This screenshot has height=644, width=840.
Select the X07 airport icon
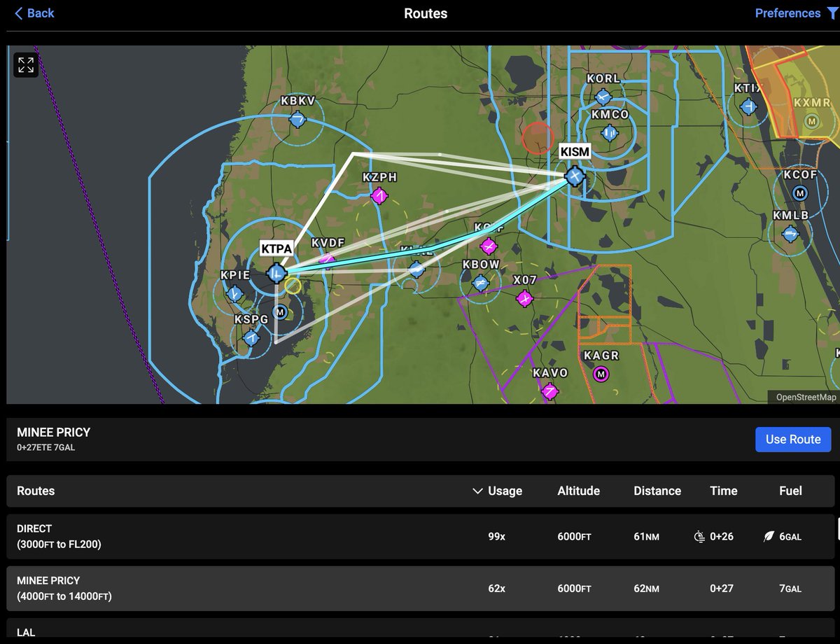524,297
